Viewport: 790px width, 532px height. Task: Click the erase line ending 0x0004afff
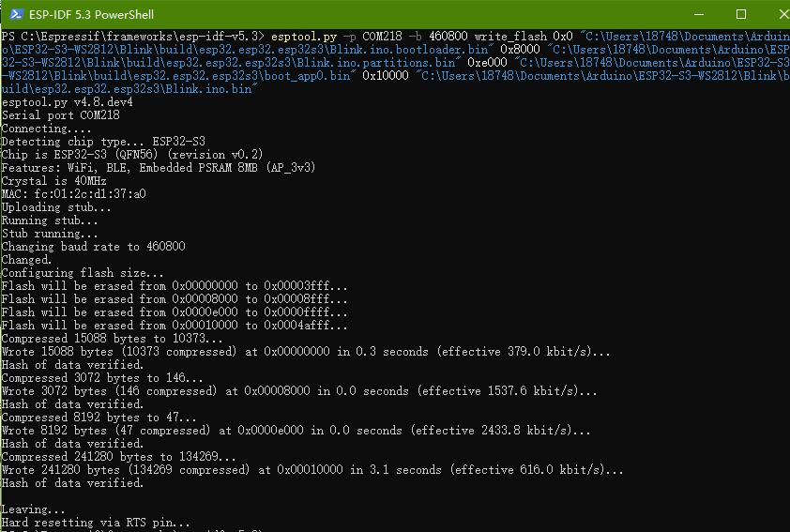pos(175,326)
